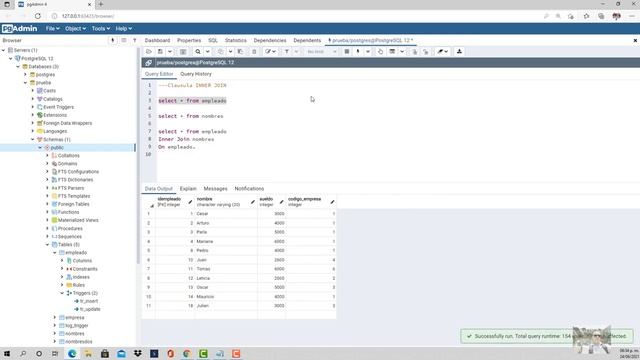The width and height of the screenshot is (640, 360).
Task: Switch to the Dashboard tab
Action: tap(157, 40)
